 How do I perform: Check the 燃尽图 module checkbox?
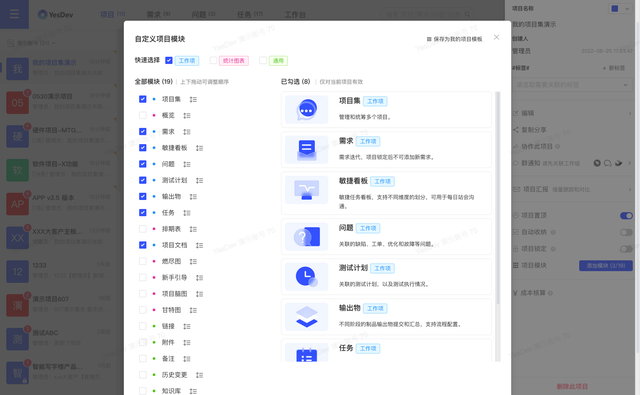142,261
